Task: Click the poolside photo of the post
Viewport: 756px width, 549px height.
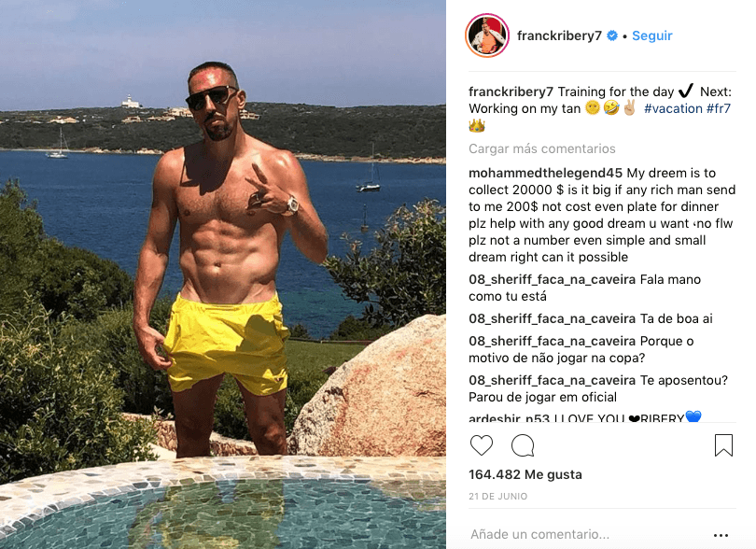Action: pos(223,274)
